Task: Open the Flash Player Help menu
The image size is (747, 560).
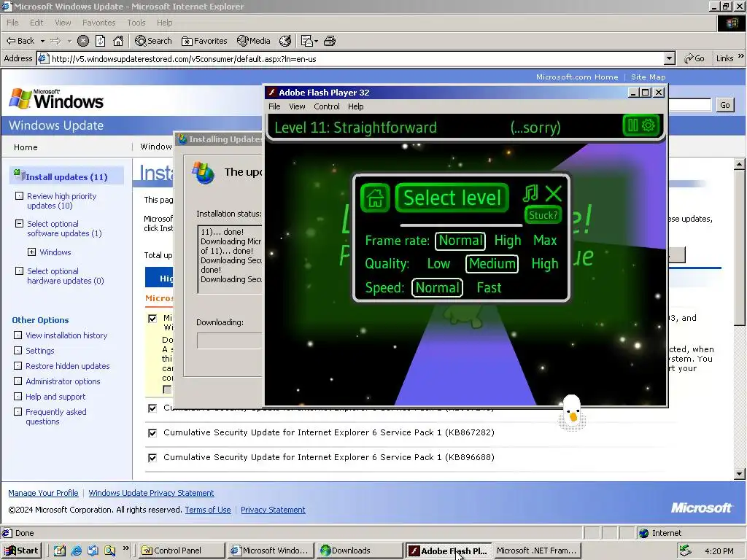Action: (x=355, y=106)
